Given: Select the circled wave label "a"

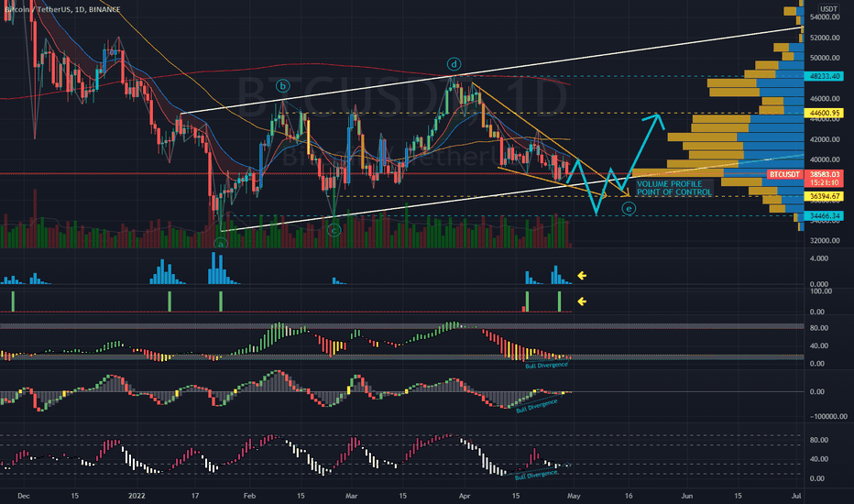Looking at the screenshot, I should (221, 244).
